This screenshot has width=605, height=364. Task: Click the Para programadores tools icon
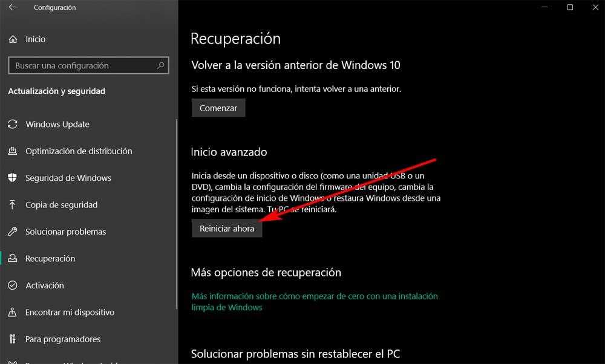click(12, 339)
